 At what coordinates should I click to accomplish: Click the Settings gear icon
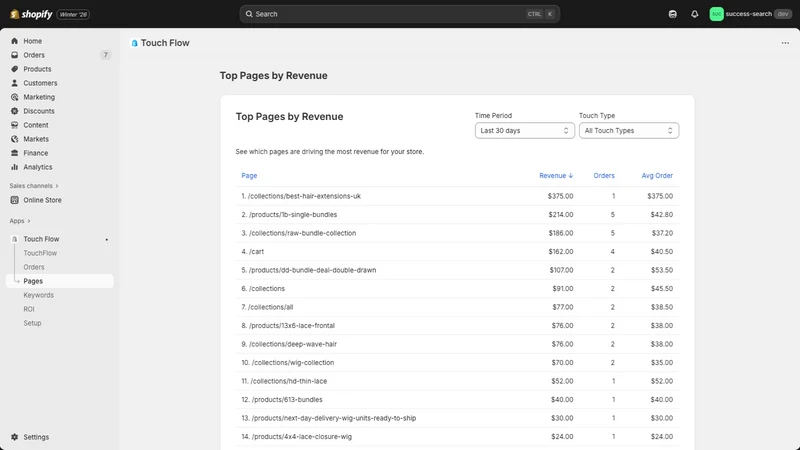(x=14, y=437)
